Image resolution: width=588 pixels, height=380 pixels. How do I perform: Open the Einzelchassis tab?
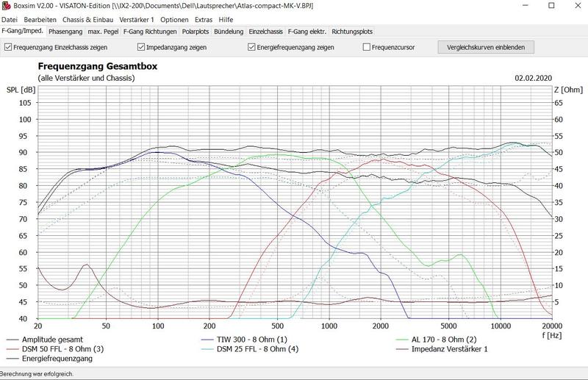[265, 32]
